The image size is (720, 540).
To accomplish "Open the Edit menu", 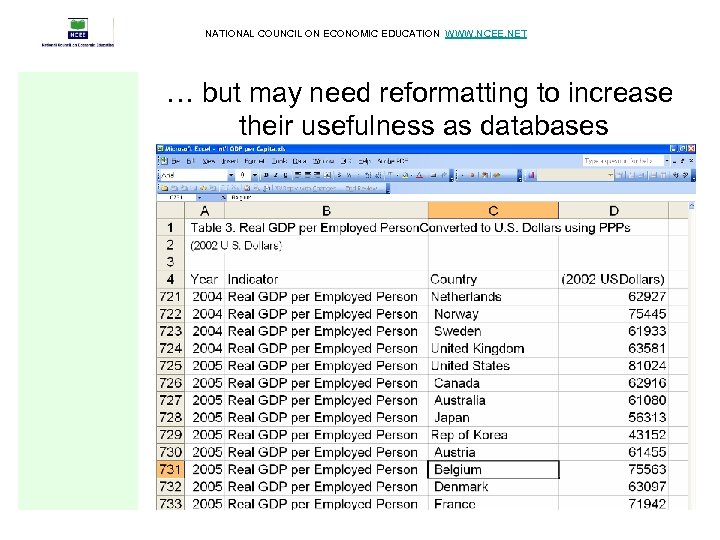I will point(191,161).
